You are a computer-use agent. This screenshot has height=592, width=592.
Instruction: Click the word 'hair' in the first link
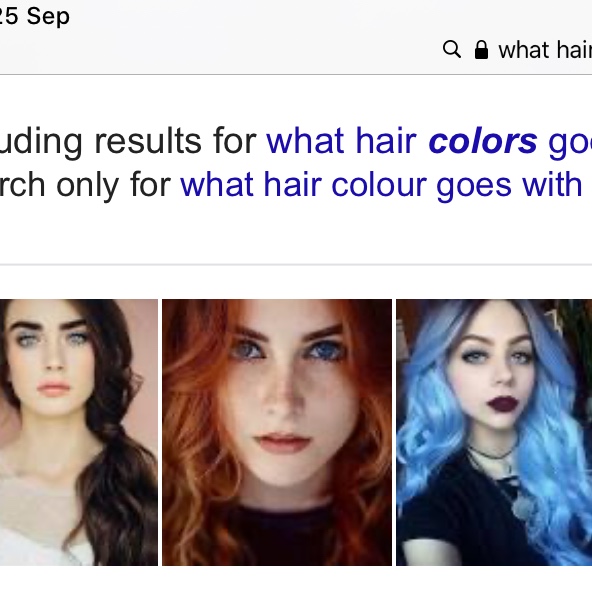[x=385, y=141]
